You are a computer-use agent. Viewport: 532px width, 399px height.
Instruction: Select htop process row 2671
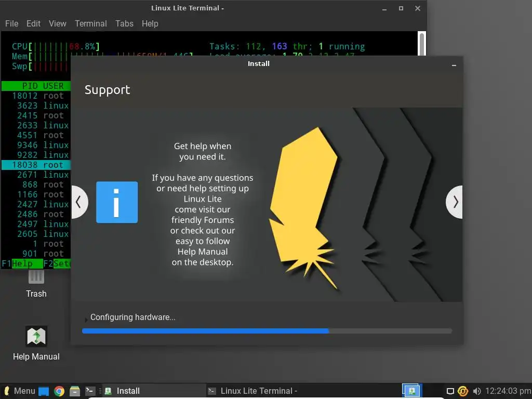36,175
